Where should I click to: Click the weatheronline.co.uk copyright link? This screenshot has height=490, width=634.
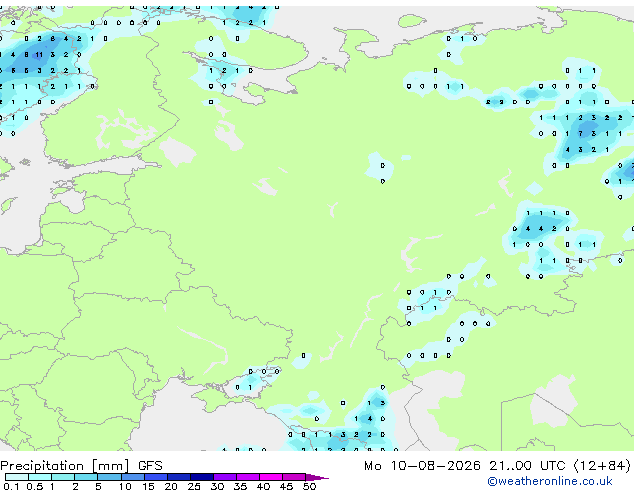(549, 481)
